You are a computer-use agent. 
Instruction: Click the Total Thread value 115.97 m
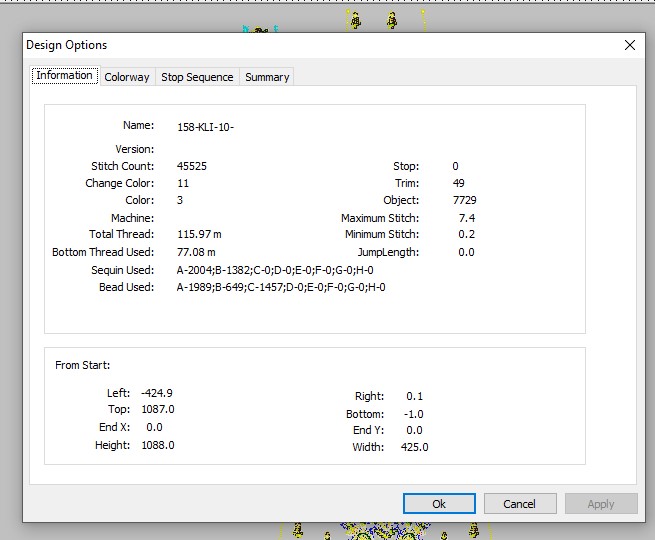click(199, 234)
